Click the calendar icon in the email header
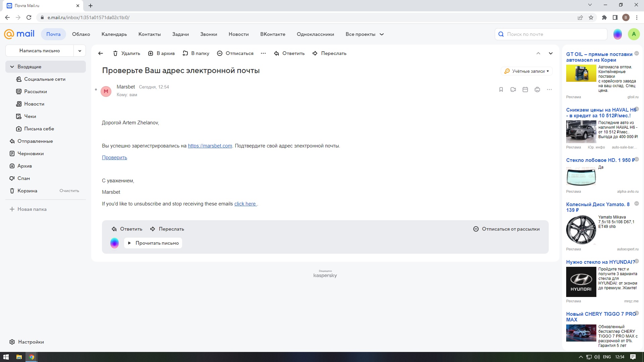644x362 pixels. pyautogui.click(x=525, y=89)
